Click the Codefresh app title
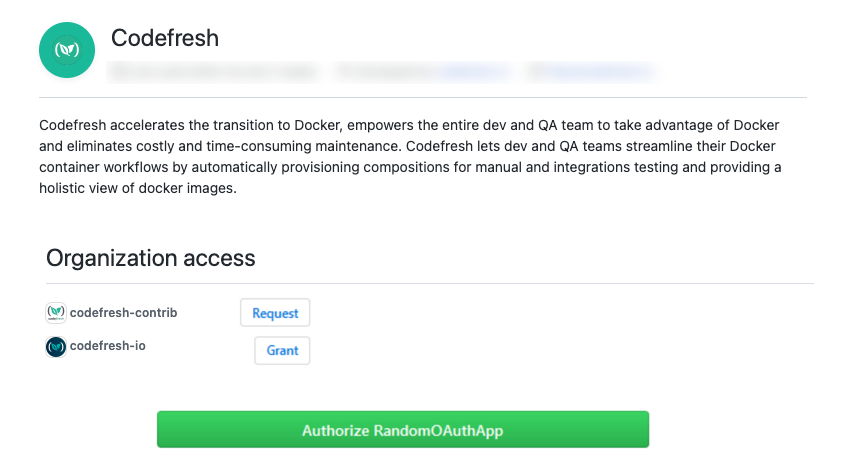 (165, 39)
